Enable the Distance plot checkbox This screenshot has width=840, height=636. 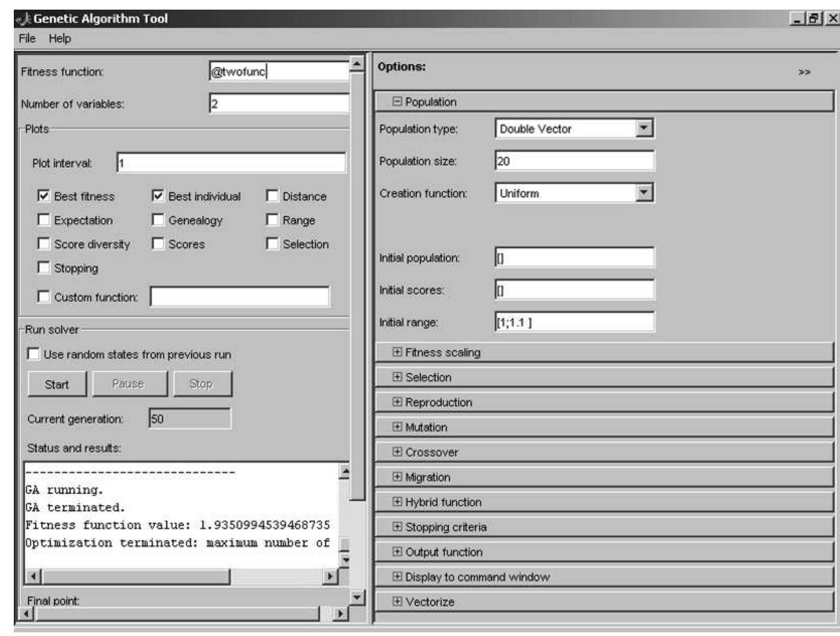pyautogui.click(x=272, y=196)
